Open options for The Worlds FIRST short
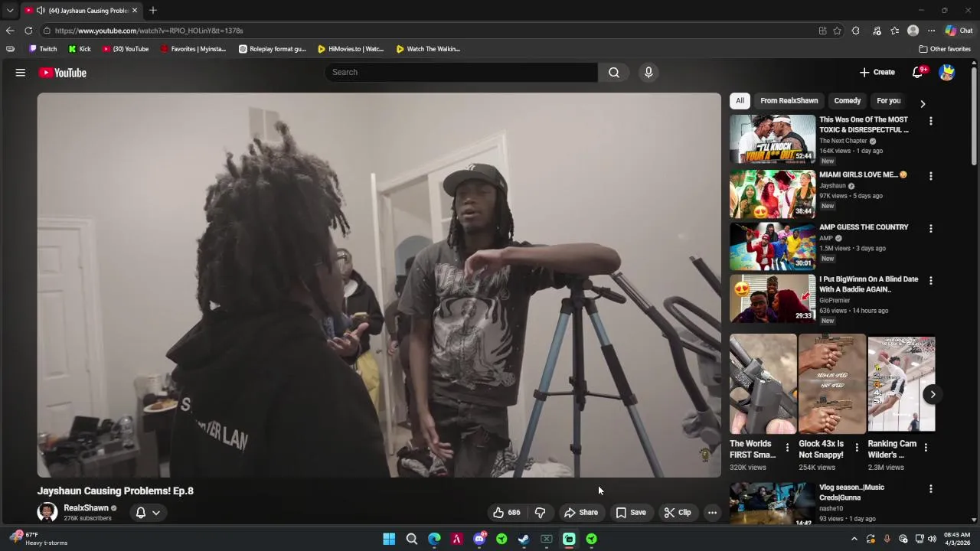This screenshot has width=980, height=551. pos(787,448)
